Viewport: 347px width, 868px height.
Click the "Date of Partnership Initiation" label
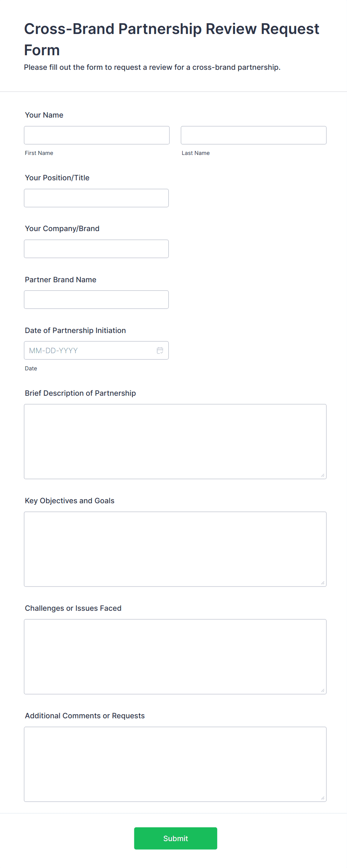point(75,330)
